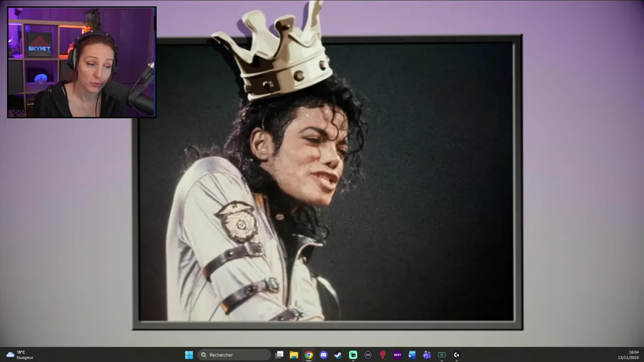This screenshot has width=644, height=362.
Task: Open the Task View icon
Action: click(x=280, y=355)
